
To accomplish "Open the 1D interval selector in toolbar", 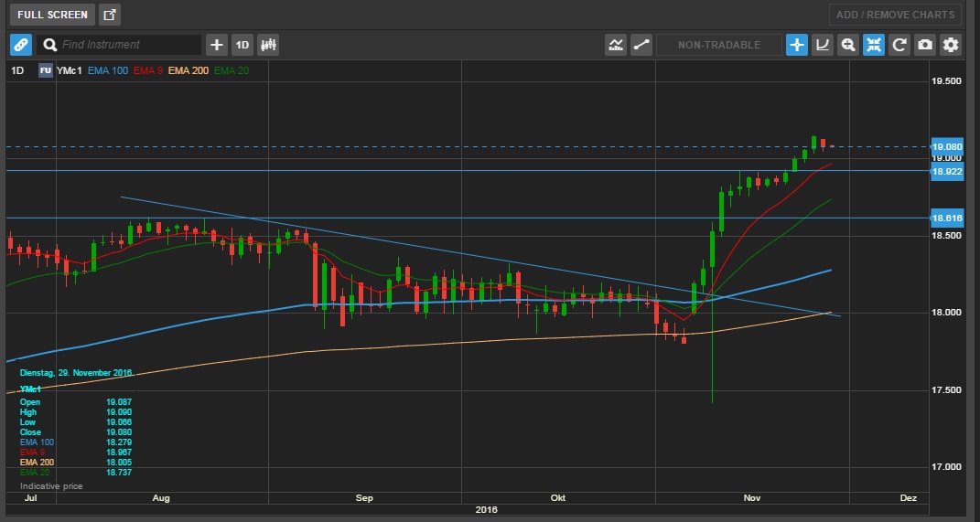I will coord(242,45).
